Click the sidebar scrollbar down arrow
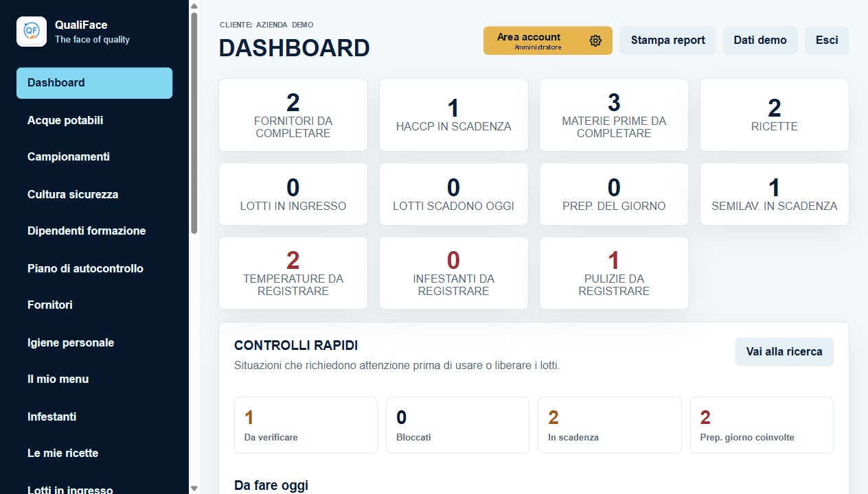 pyautogui.click(x=194, y=489)
